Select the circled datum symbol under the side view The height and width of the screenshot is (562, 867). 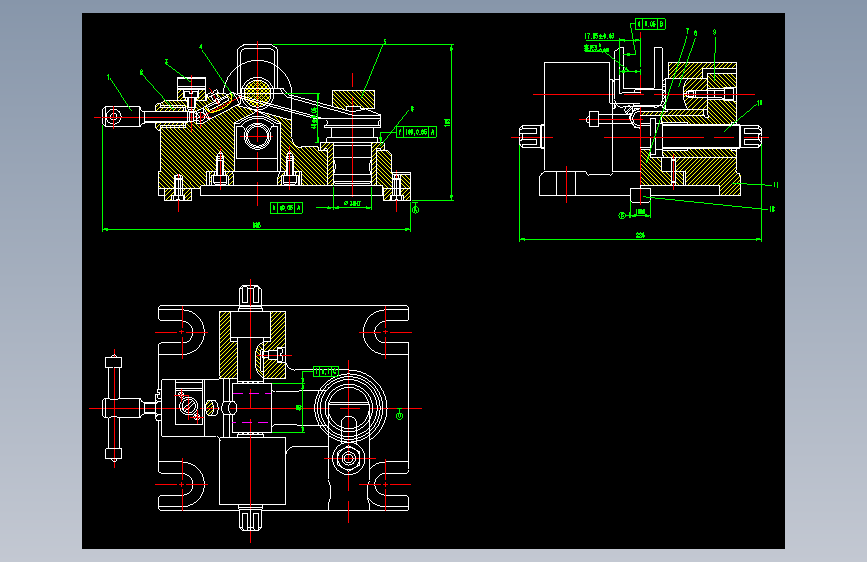click(622, 215)
